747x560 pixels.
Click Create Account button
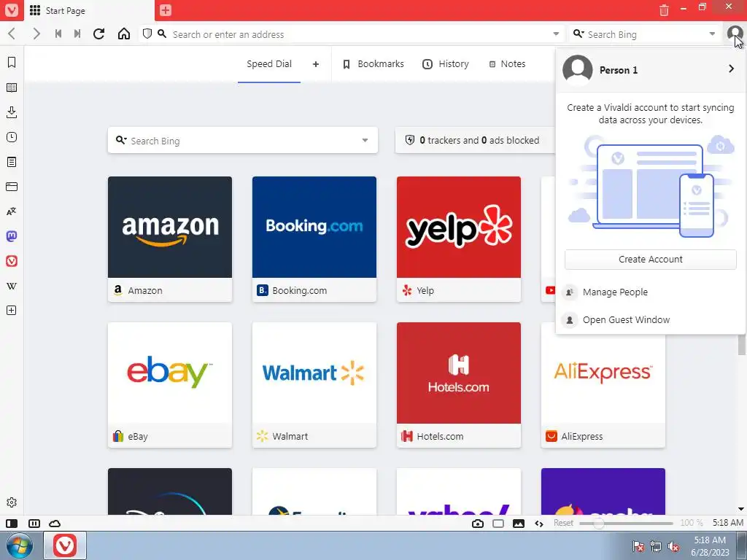coord(650,259)
